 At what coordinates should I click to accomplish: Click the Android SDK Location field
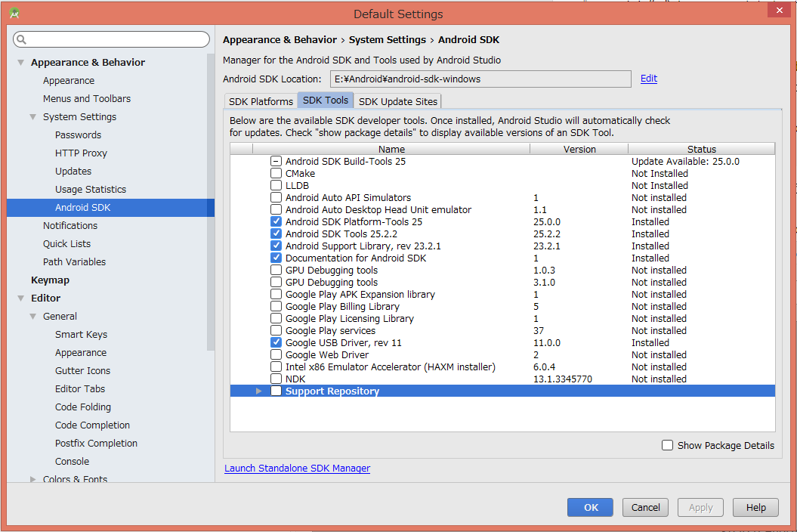pyautogui.click(x=480, y=79)
